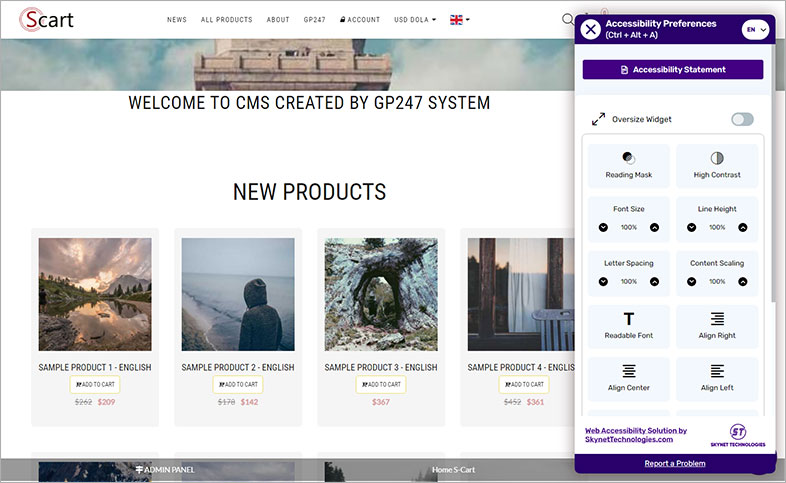
Task: Open the All Products menu item
Action: (227, 20)
